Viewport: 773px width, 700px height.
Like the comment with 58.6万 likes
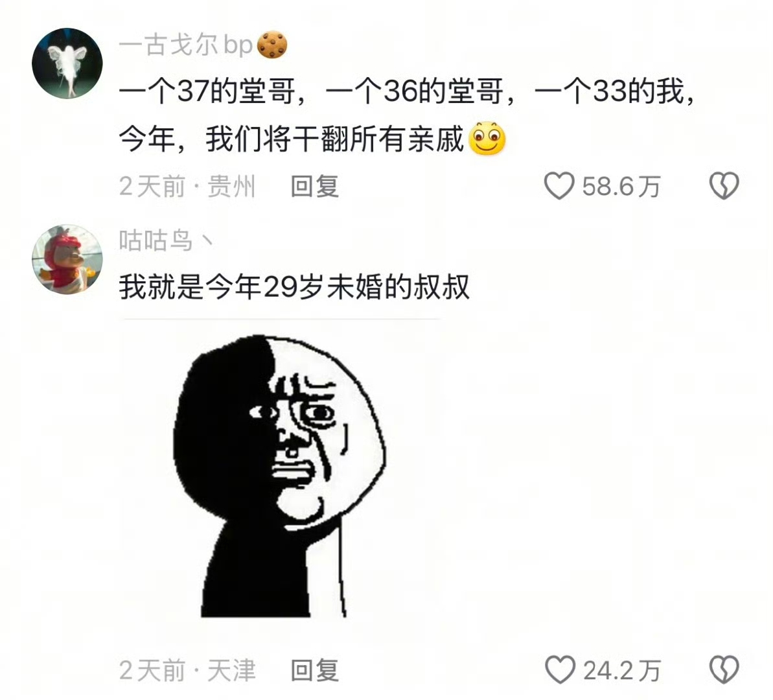click(x=559, y=186)
